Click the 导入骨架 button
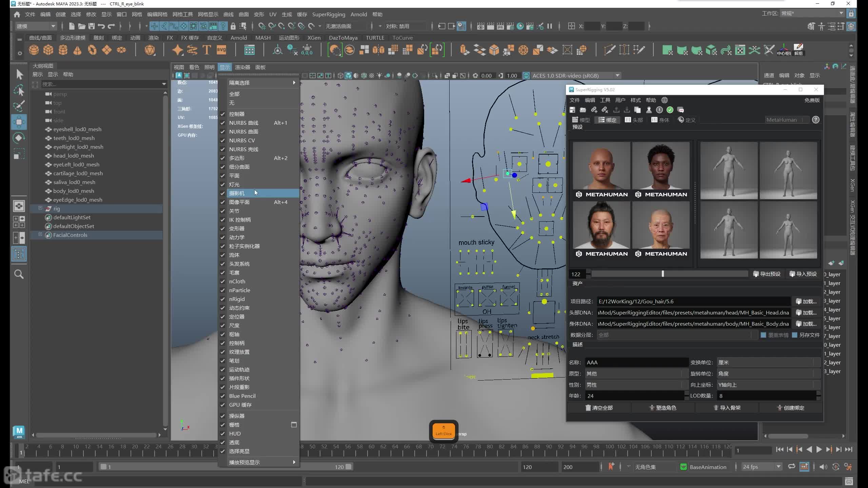The height and width of the screenshot is (488, 868). coord(727,408)
